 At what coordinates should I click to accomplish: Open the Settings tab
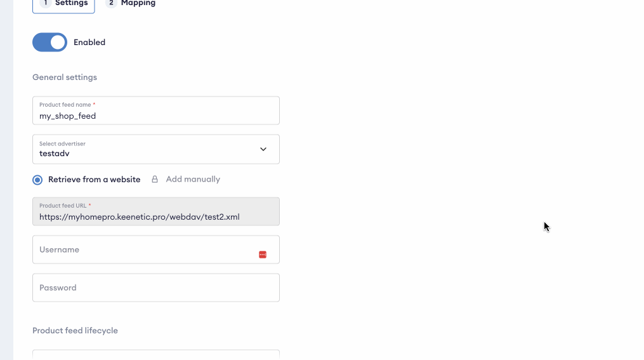71,3
